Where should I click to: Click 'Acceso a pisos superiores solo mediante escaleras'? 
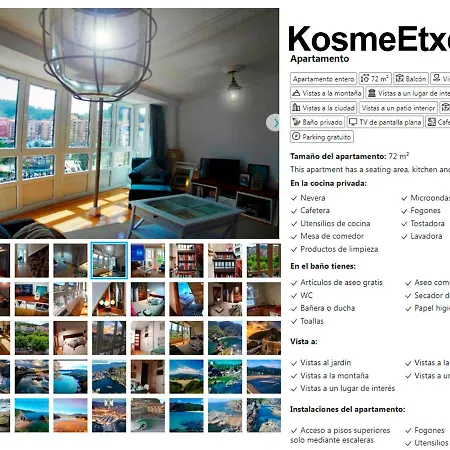pos(340,435)
